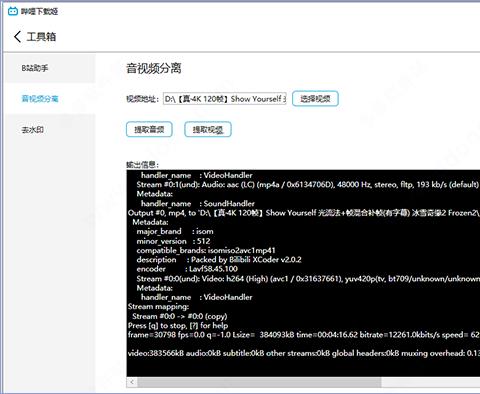Image resolution: width=480 pixels, height=394 pixels.
Task: Click the 'Stream mapping:' line in the output
Action: (x=158, y=307)
